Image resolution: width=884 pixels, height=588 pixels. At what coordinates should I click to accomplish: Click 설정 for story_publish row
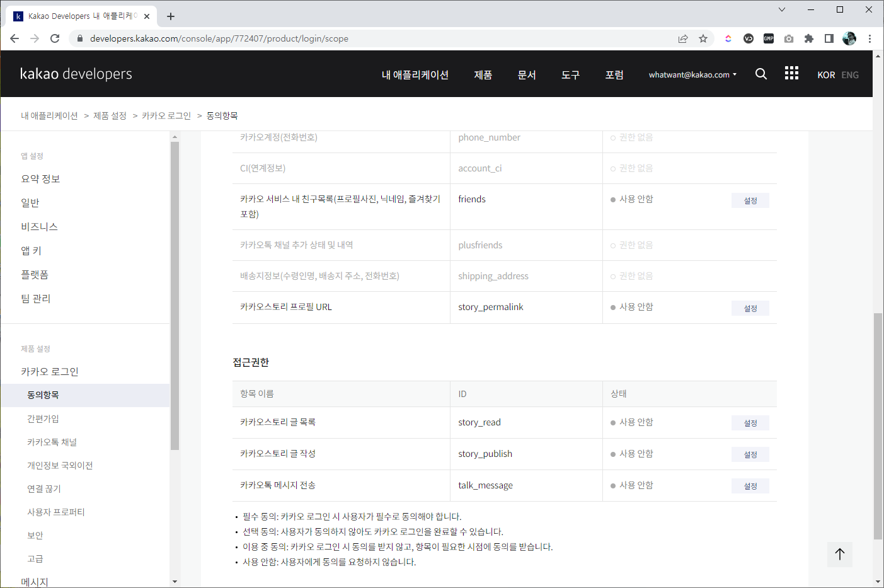(x=750, y=454)
